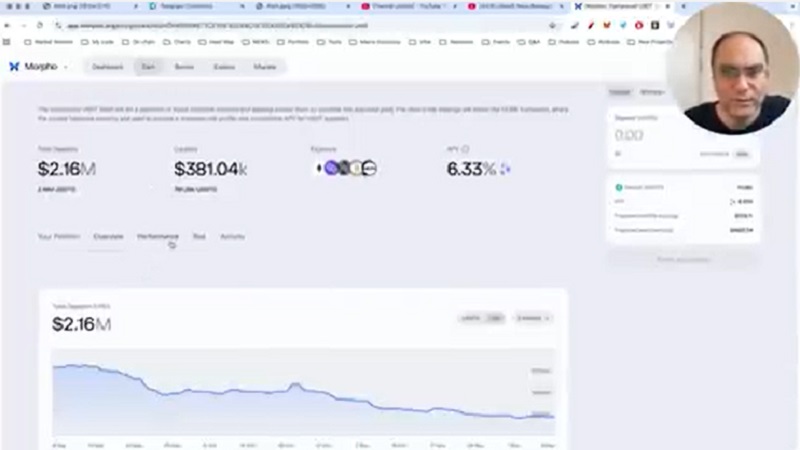Open the Charts bookmark folder
This screenshot has height=450, width=800.
[x=177, y=42]
